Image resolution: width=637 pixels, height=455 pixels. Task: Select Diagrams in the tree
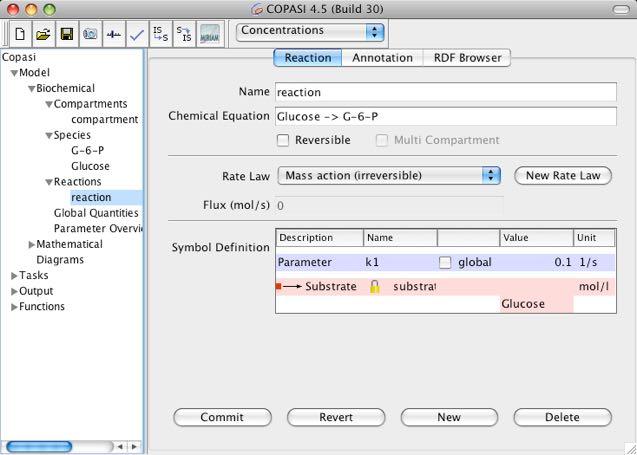(60, 260)
